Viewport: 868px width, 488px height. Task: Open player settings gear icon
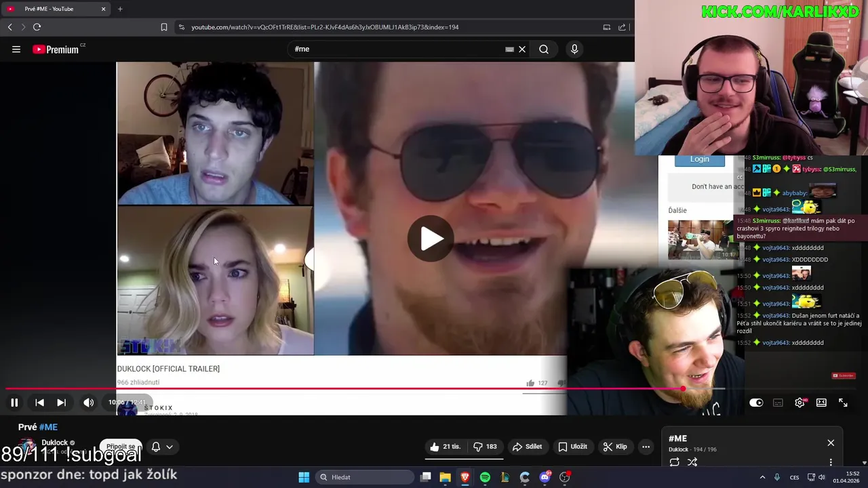[x=800, y=403]
